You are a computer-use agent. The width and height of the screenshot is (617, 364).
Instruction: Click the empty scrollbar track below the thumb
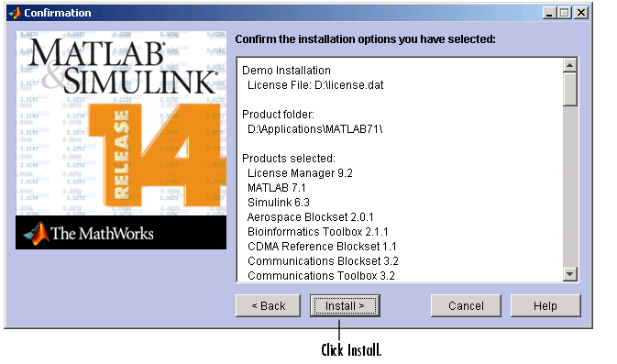pos(569,186)
